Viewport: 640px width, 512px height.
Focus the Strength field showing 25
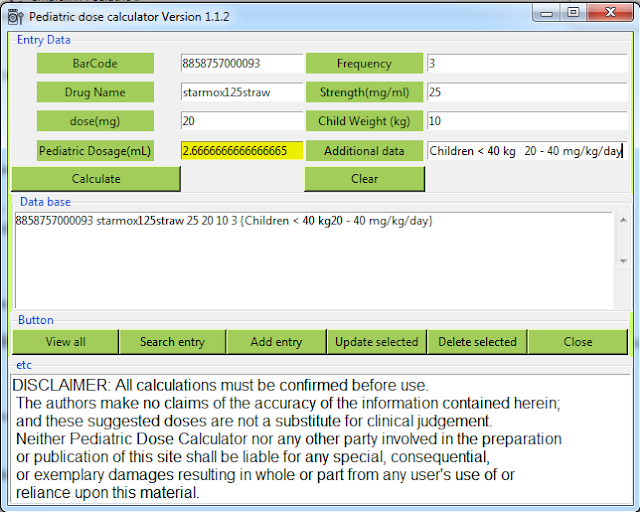[x=527, y=92]
